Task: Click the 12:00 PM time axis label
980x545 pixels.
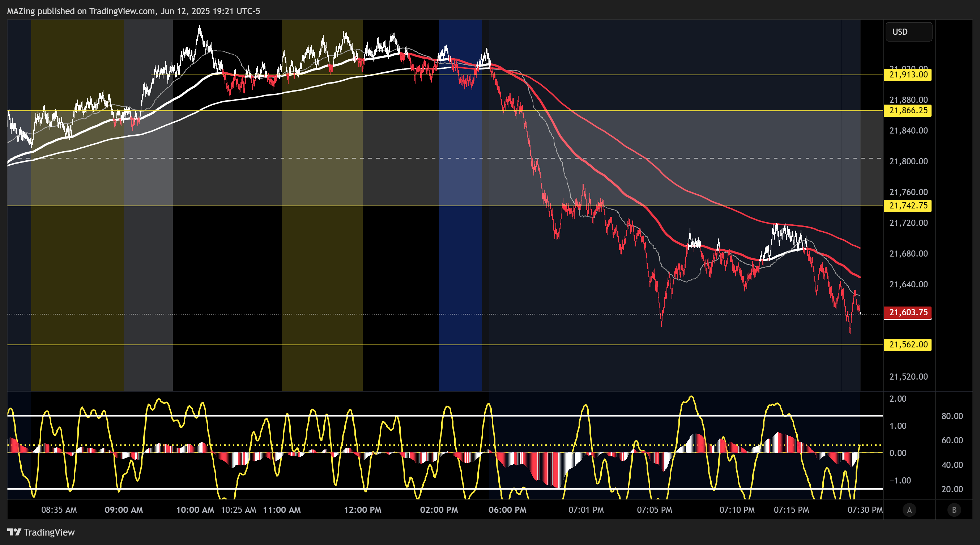Action: [363, 510]
